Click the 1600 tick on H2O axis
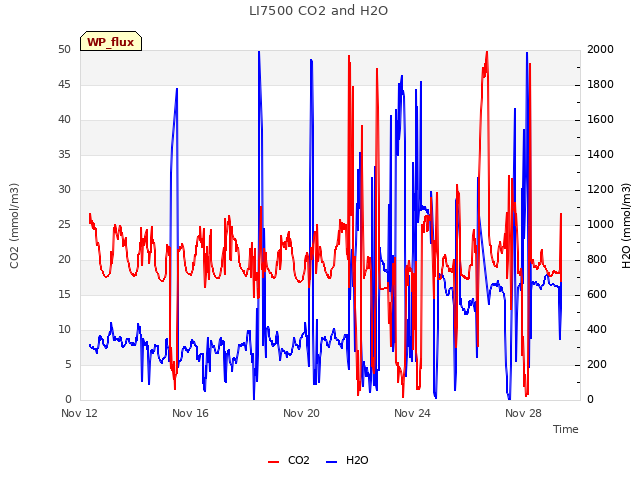This screenshot has height=480, width=640. point(600,120)
